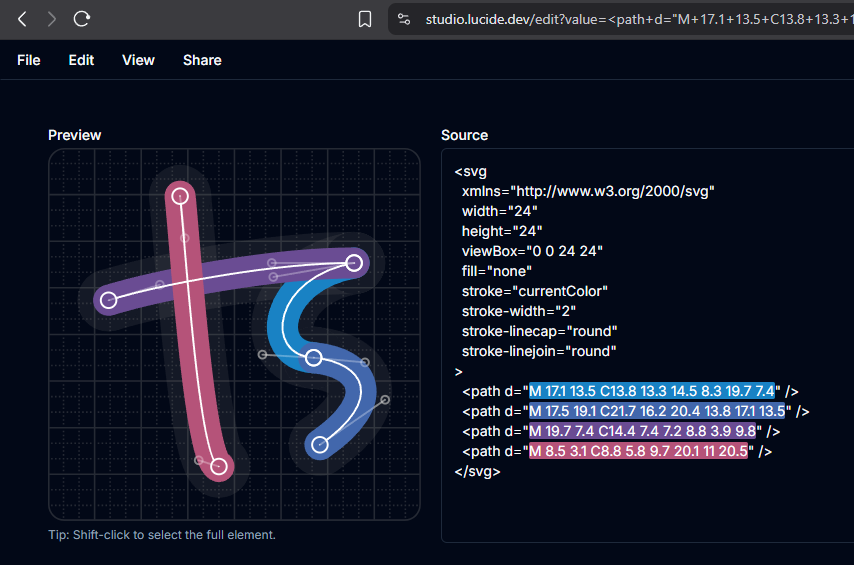
Task: Click the browser forward arrow
Action: point(52,19)
